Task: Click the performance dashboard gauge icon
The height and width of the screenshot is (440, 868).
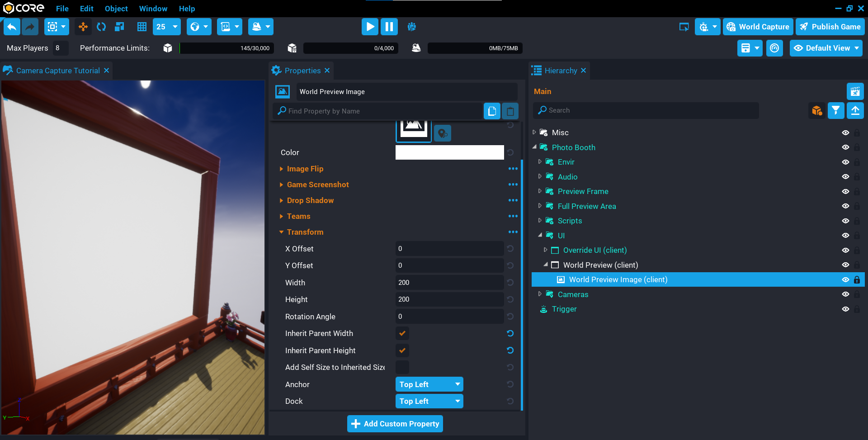Action: [774, 48]
